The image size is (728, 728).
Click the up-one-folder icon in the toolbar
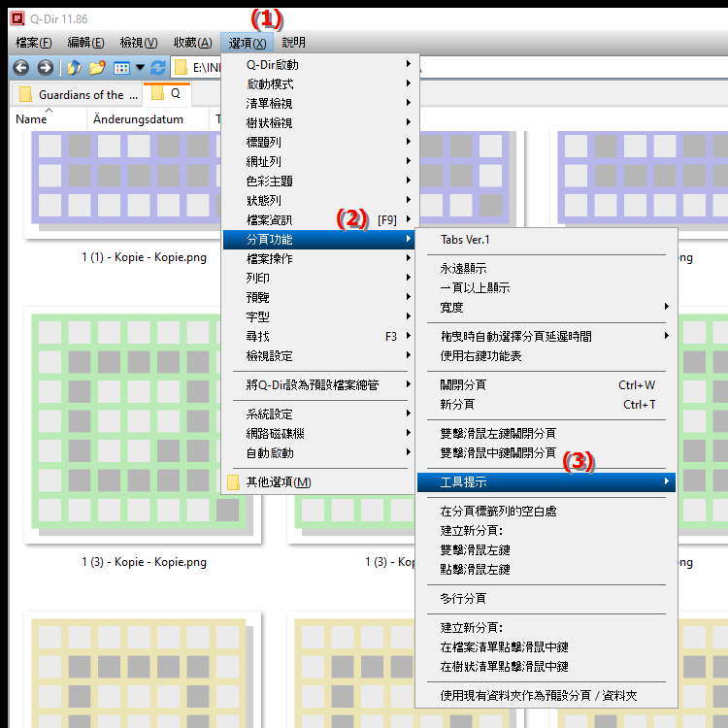[74, 68]
